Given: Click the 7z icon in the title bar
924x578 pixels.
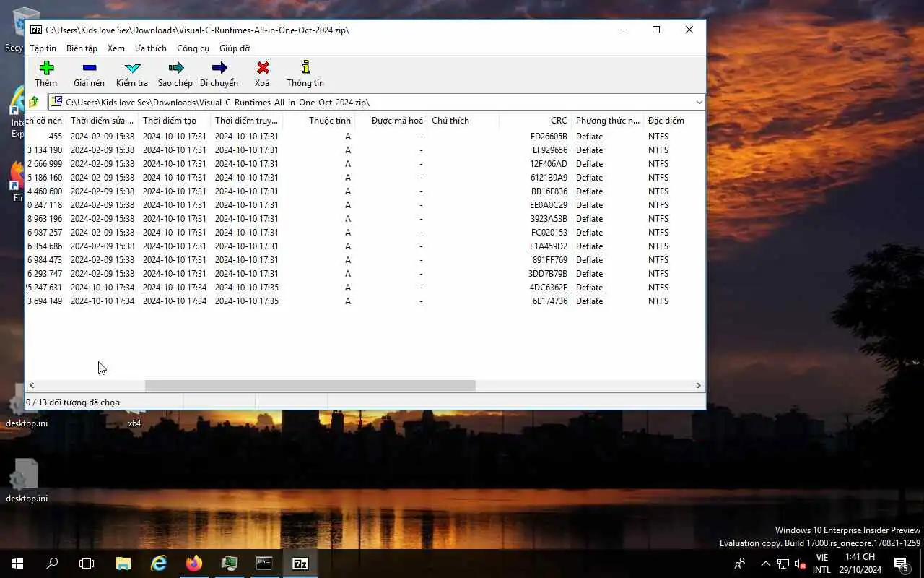Looking at the screenshot, I should 36,30.
